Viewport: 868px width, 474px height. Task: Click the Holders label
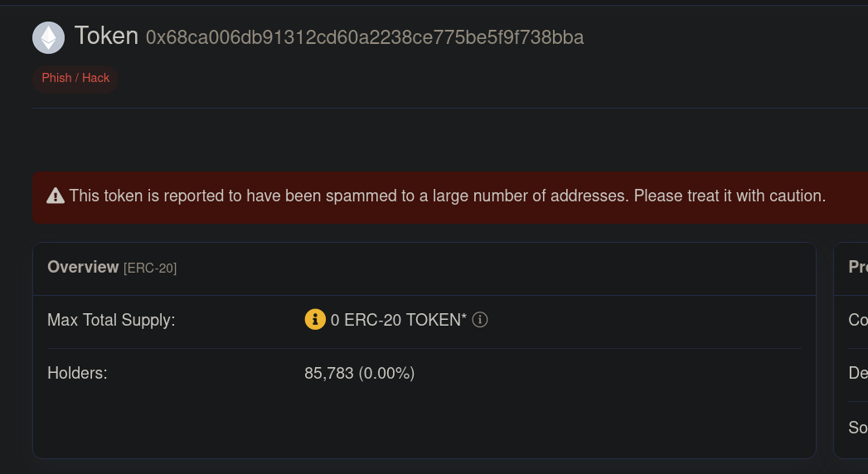[77, 373]
